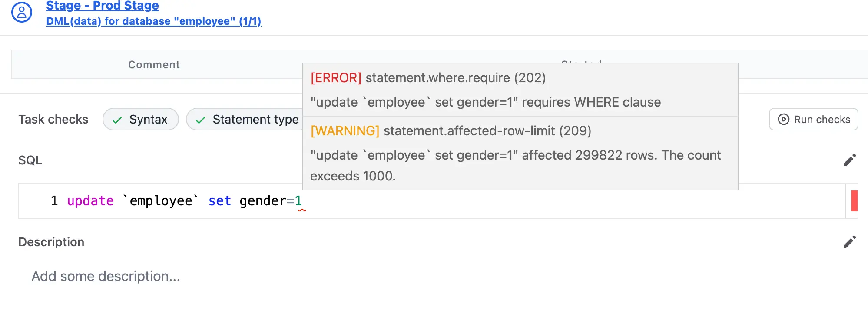Open DML(data) for database employee link
Viewport: 868px width, 314px height.
pyautogui.click(x=153, y=21)
